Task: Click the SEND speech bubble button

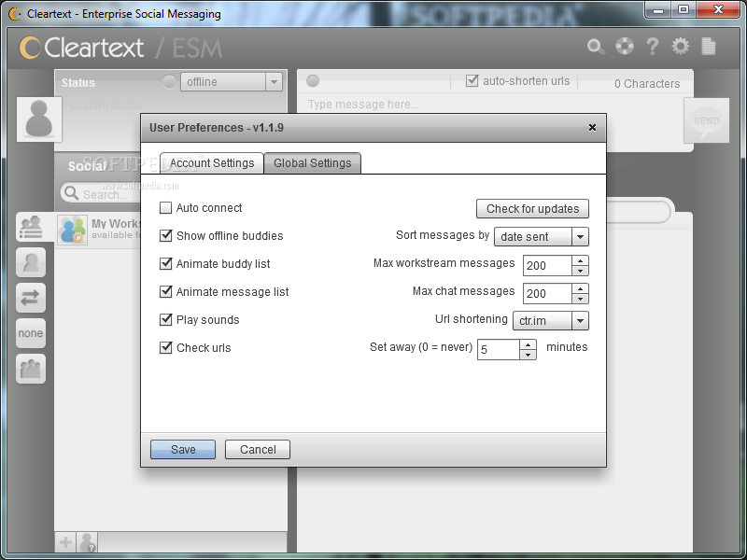Action: (706, 121)
